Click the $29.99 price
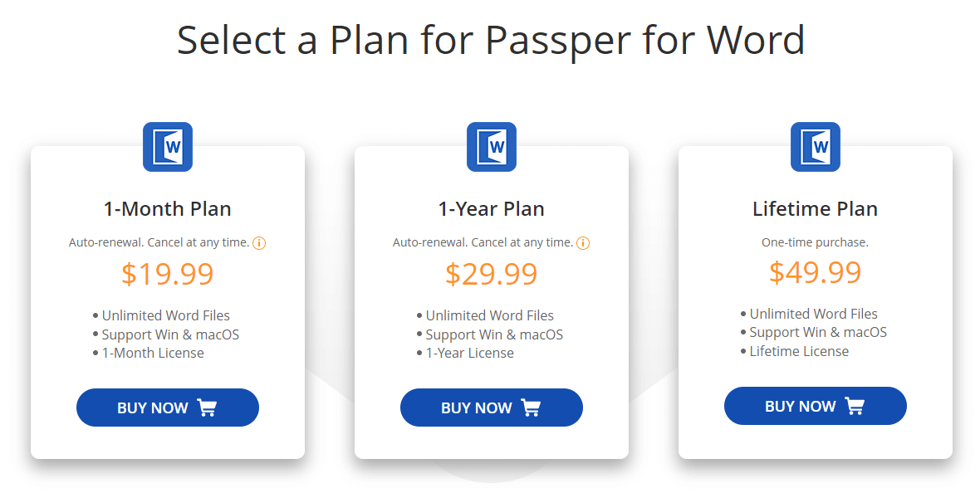 click(x=492, y=274)
